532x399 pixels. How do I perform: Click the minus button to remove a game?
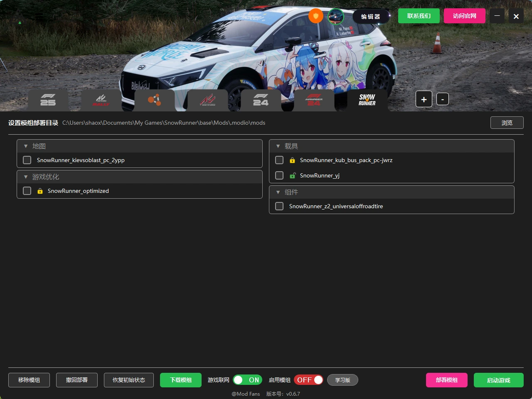coord(443,99)
